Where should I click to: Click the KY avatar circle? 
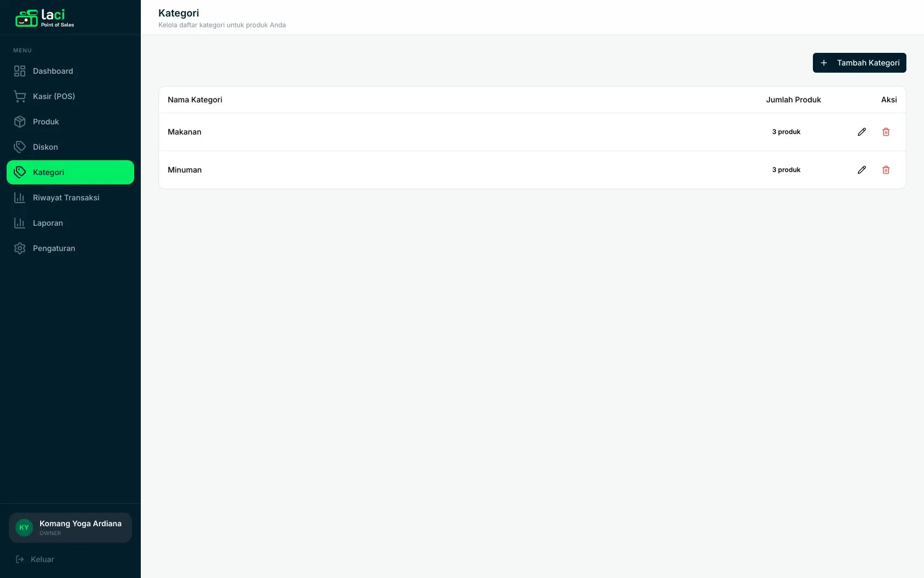click(24, 527)
